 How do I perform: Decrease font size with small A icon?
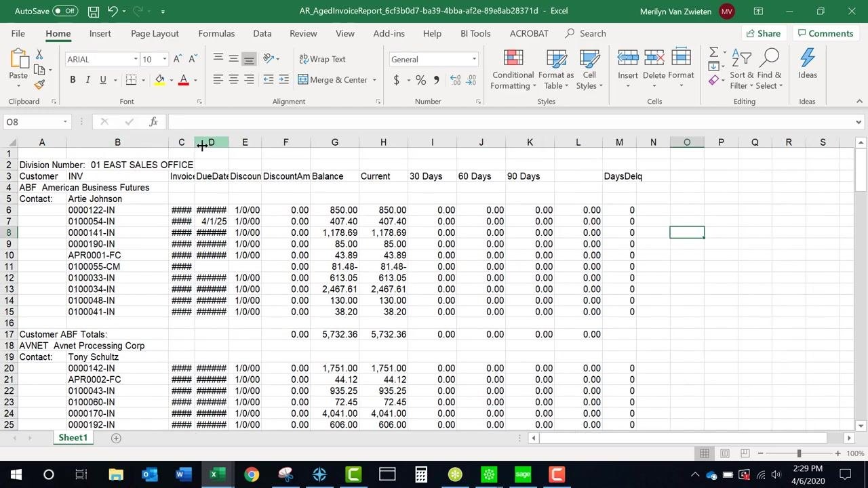[x=193, y=59]
